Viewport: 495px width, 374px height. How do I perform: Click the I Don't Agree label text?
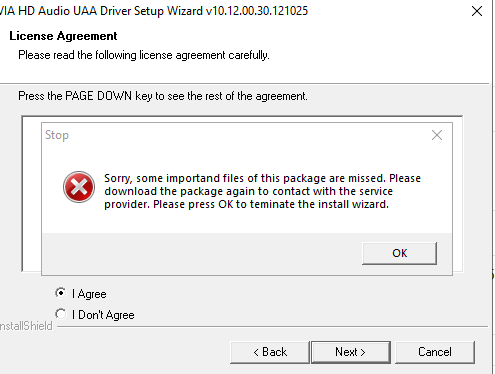pos(103,315)
